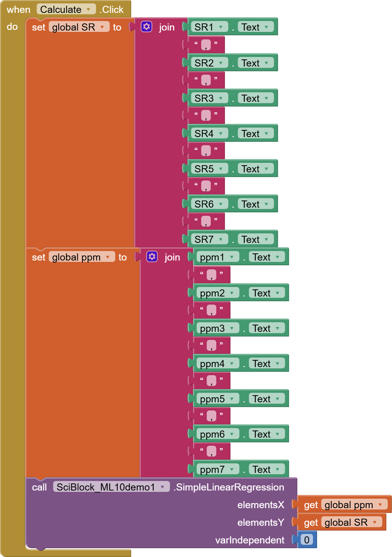Screen dimensions: 392x557
Task: Edit the comma text string below SR1
Action: pyautogui.click(x=206, y=45)
